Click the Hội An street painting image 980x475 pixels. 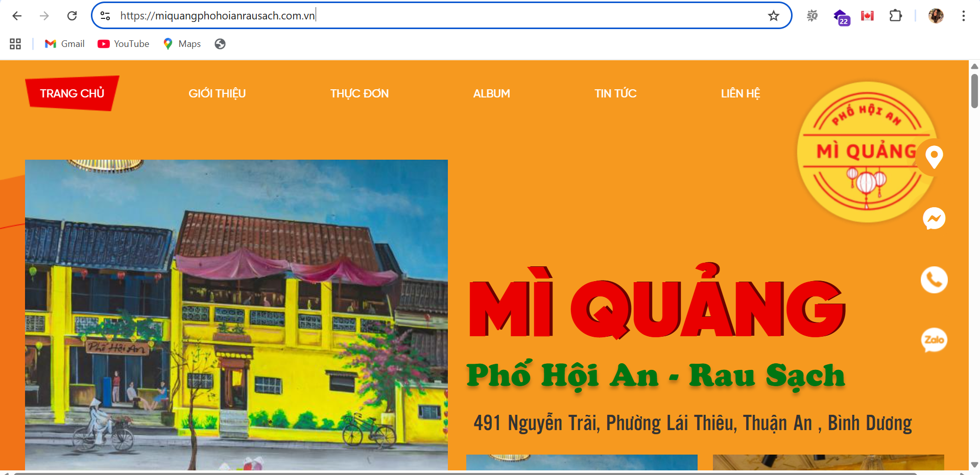[x=236, y=314]
